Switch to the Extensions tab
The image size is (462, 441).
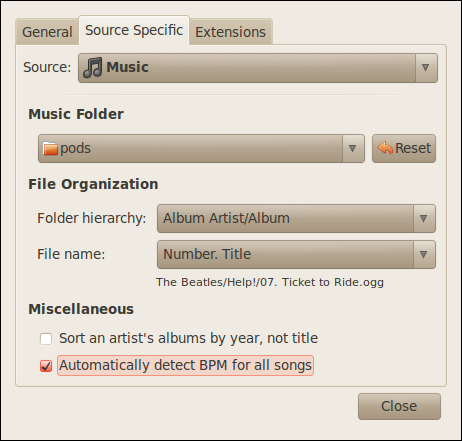tap(231, 32)
